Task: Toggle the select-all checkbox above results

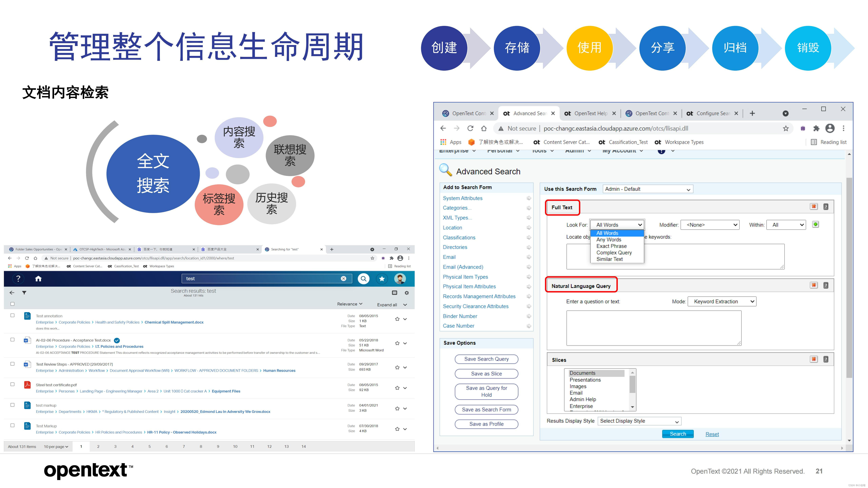Action: [x=13, y=304]
